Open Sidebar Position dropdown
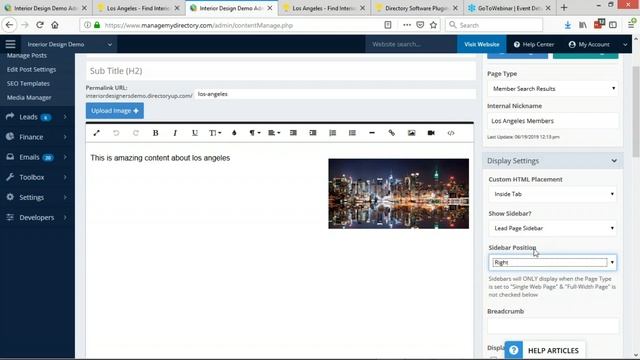The height and width of the screenshot is (360, 640). (552, 262)
